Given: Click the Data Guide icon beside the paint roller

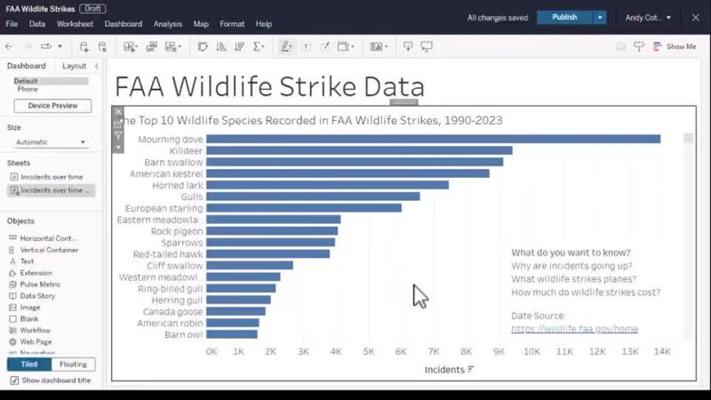Looking at the screenshot, I should tap(621, 46).
